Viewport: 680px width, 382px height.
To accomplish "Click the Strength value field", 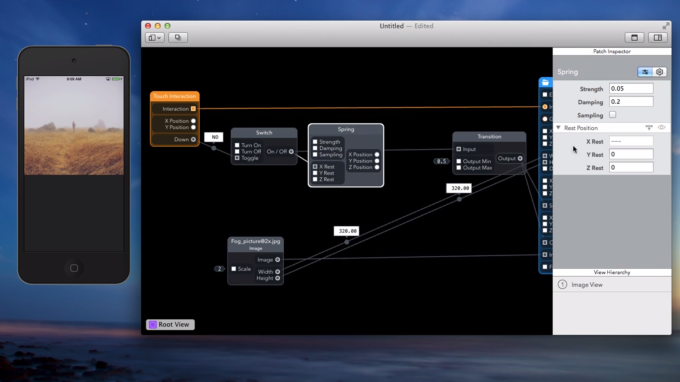I will pos(631,88).
